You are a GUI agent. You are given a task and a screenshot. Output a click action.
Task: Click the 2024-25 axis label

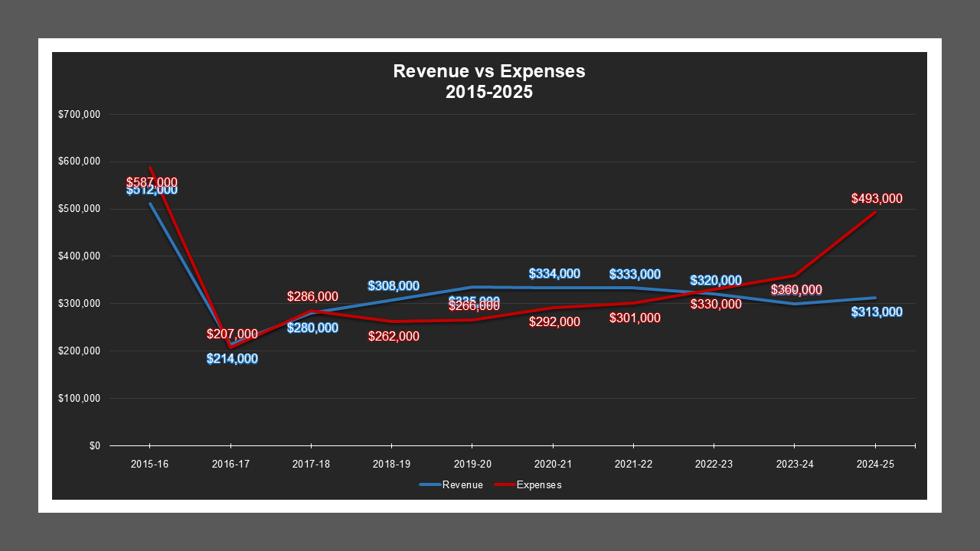pos(877,463)
